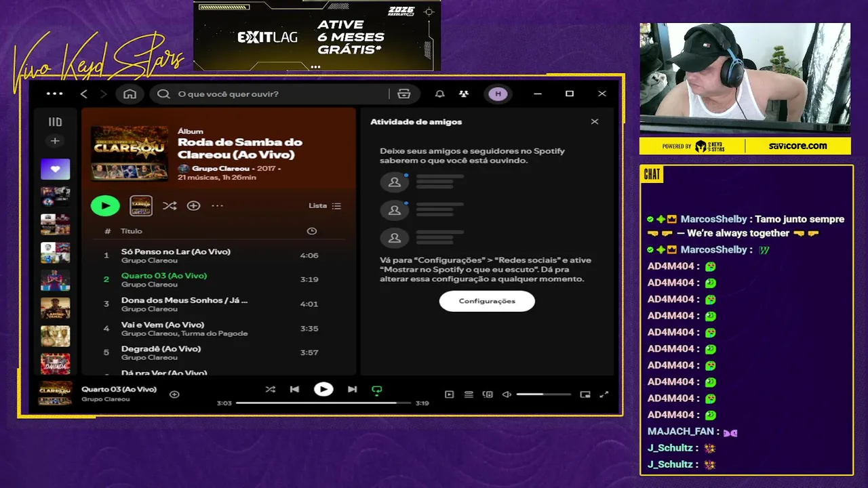868x488 pixels.
Task: Skip to the previous track
Action: click(x=294, y=389)
